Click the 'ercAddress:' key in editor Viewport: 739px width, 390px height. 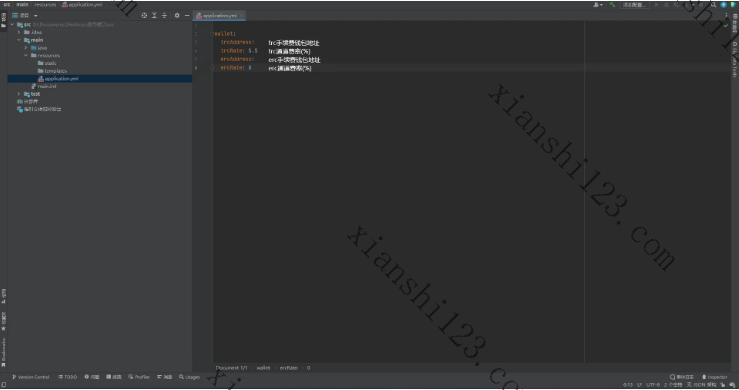click(238, 59)
